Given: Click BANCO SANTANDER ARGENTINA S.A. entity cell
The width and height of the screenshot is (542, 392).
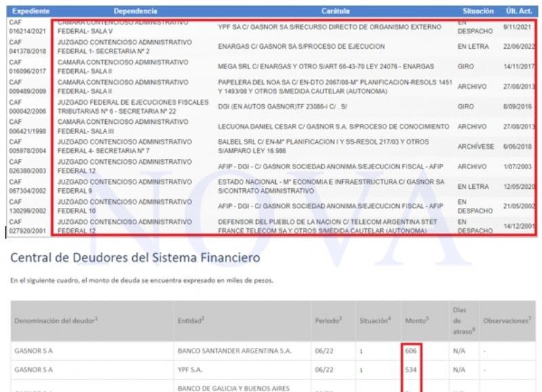Looking at the screenshot, I should [x=234, y=351].
